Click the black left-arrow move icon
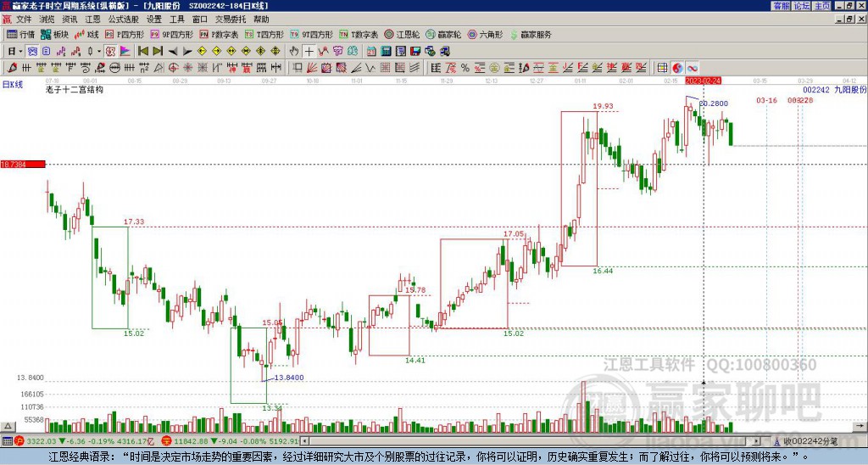The image size is (868, 465). coord(173,52)
